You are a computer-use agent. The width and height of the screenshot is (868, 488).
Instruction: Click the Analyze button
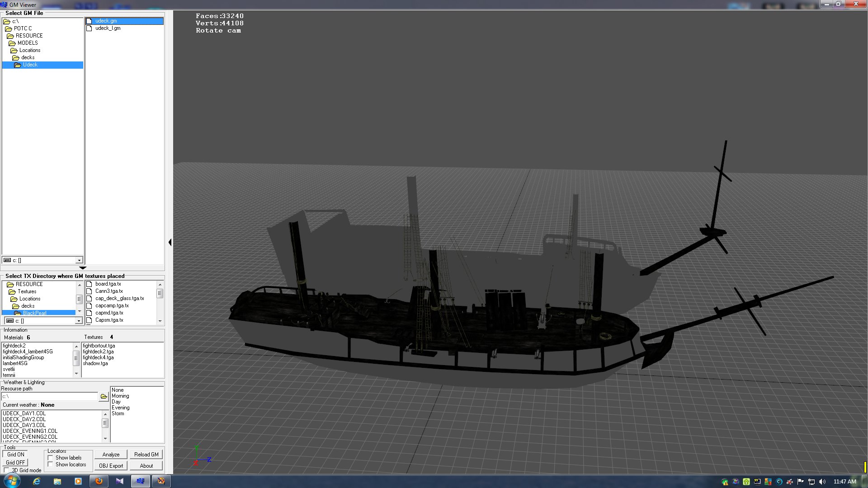coord(111,455)
